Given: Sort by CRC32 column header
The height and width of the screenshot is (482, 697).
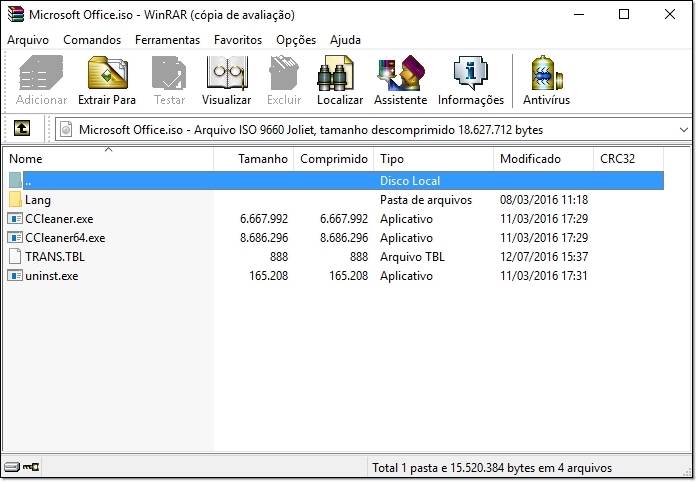Looking at the screenshot, I should (629, 159).
